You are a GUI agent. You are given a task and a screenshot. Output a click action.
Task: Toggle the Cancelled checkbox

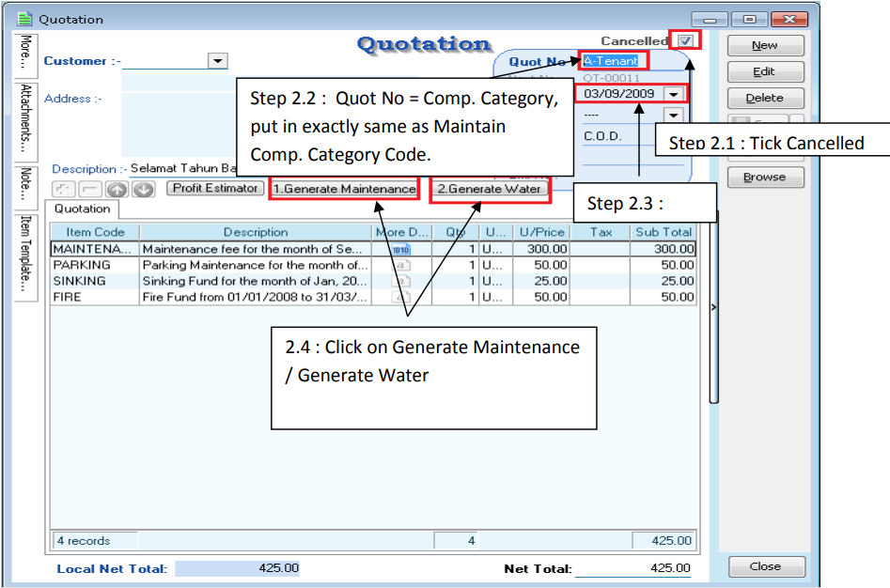[x=686, y=41]
